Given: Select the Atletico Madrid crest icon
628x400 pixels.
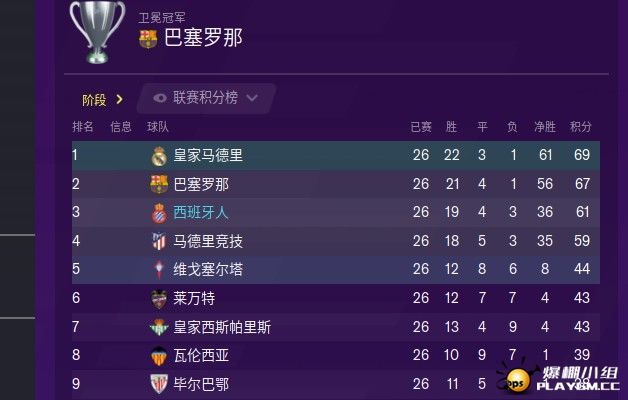Looking at the screenshot, I should coord(159,241).
